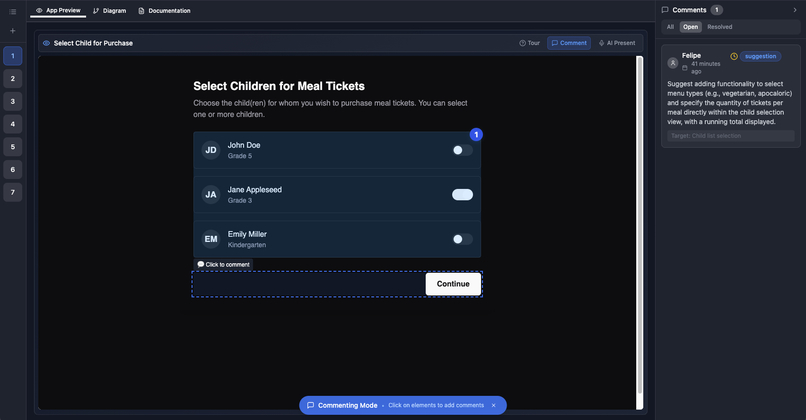
Task: Click the 'Click to comment' tooltip label
Action: pyautogui.click(x=224, y=264)
